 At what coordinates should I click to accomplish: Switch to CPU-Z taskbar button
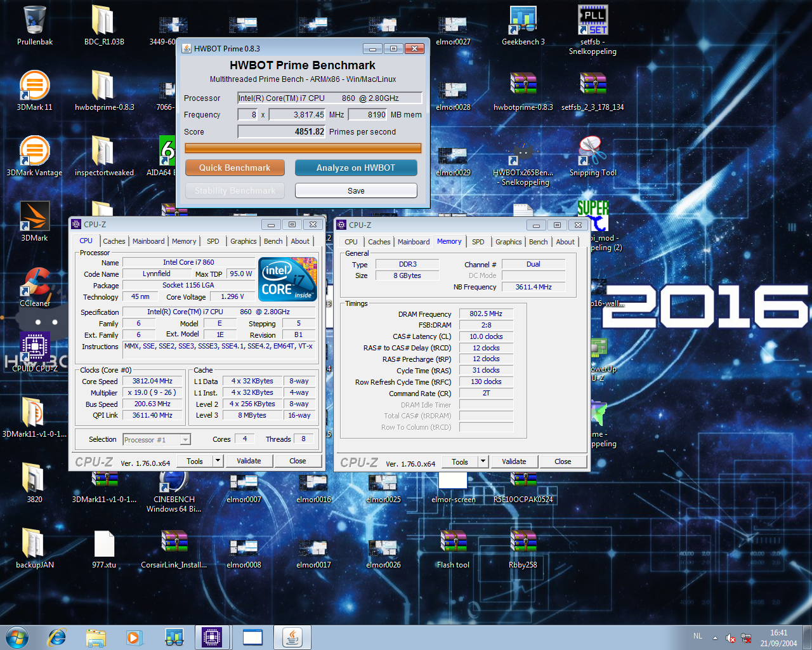coord(211,637)
